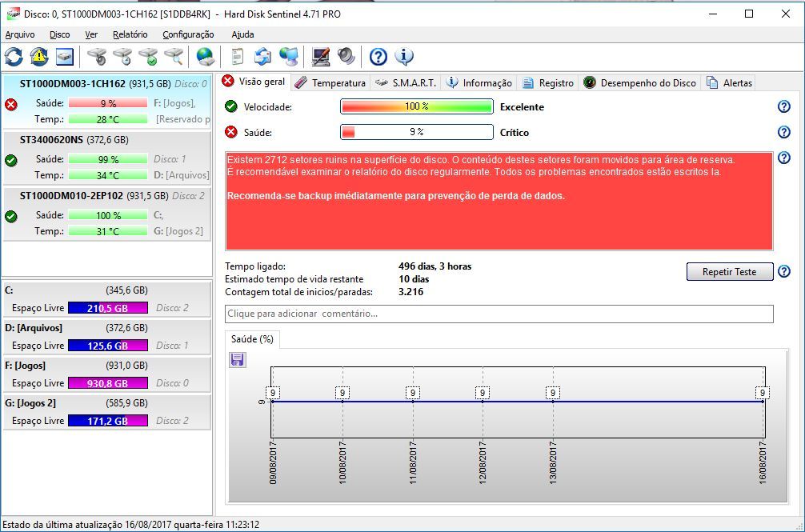This screenshot has width=805, height=532.
Task: Click the globe over disk toolbar icon
Action: 206,57
